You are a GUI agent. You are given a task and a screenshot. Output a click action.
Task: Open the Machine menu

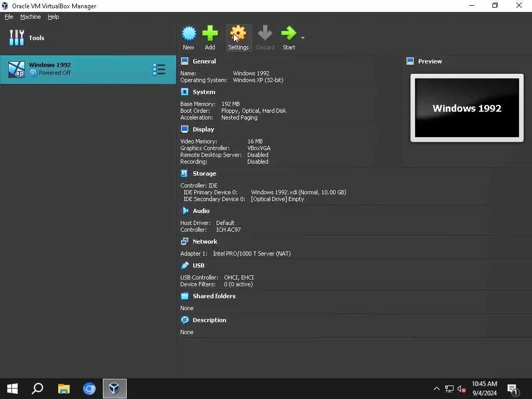point(31,17)
